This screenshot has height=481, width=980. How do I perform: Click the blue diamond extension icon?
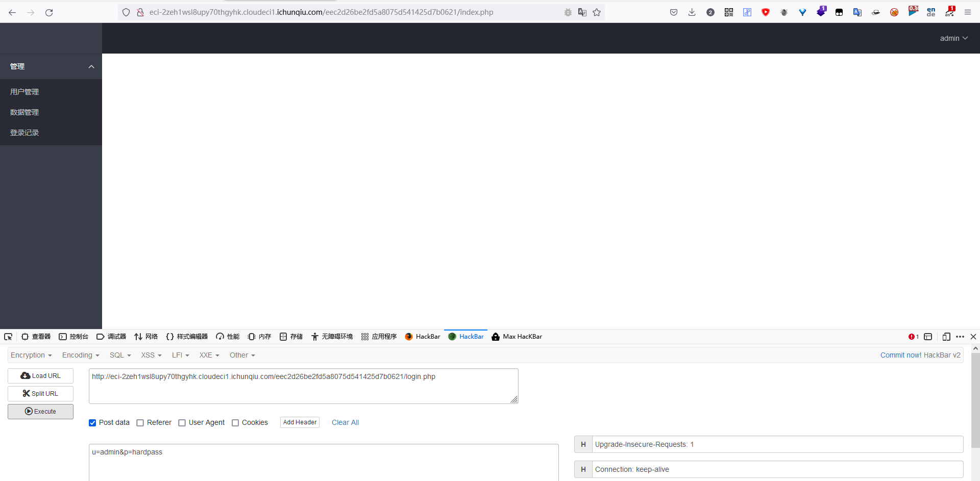pyautogui.click(x=802, y=12)
